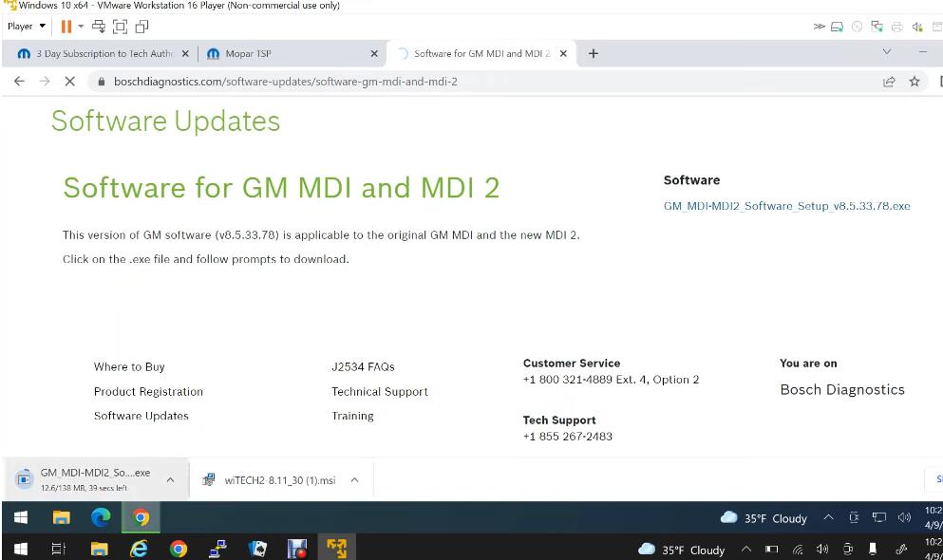Close the Software for GM MDI tab
943x560 pixels.
click(563, 53)
